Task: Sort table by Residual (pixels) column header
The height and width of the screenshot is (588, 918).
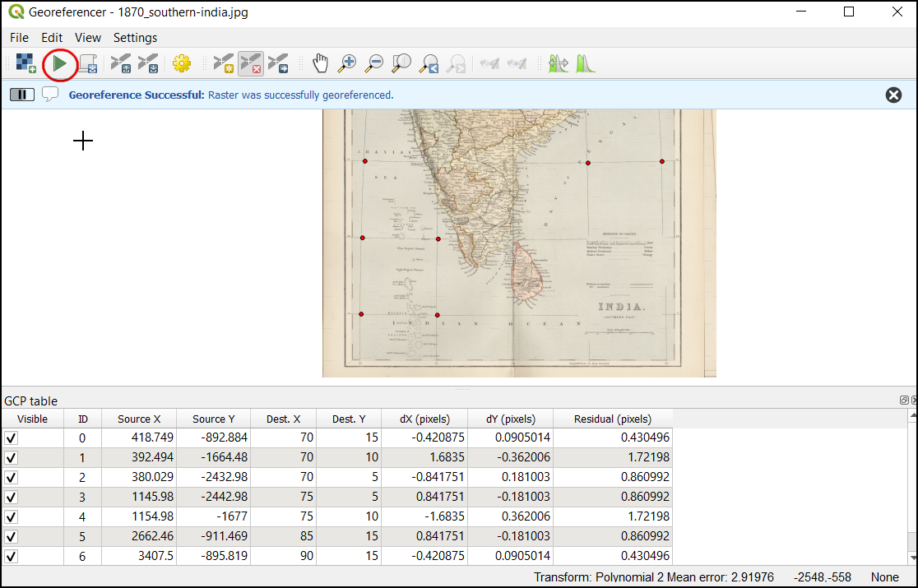Action: pyautogui.click(x=612, y=419)
